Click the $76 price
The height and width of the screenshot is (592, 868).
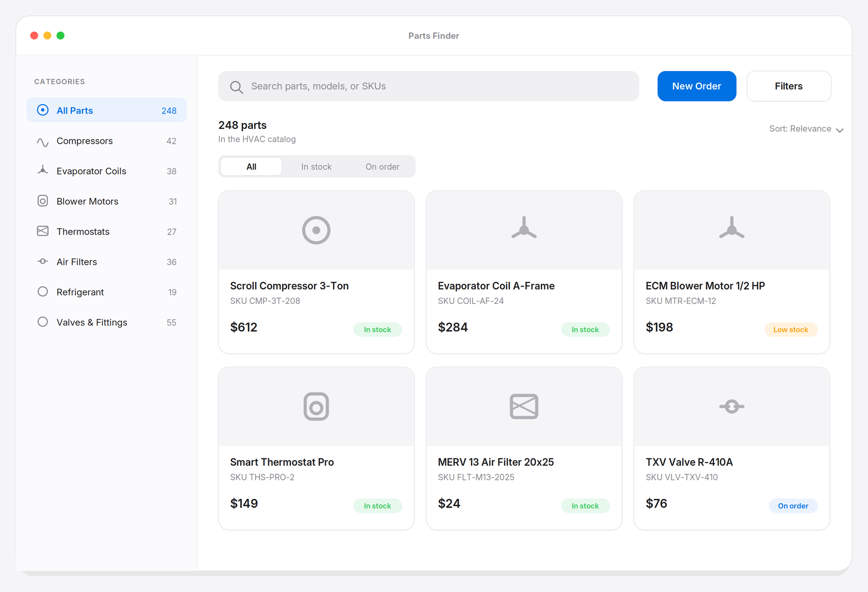tap(656, 503)
